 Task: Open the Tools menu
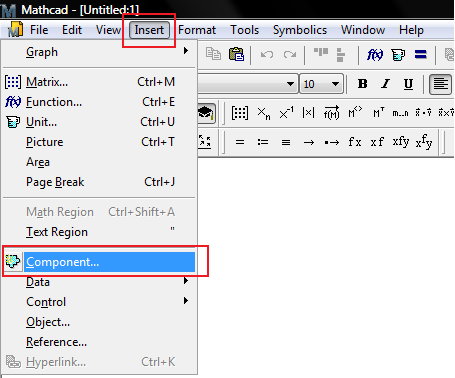(244, 30)
